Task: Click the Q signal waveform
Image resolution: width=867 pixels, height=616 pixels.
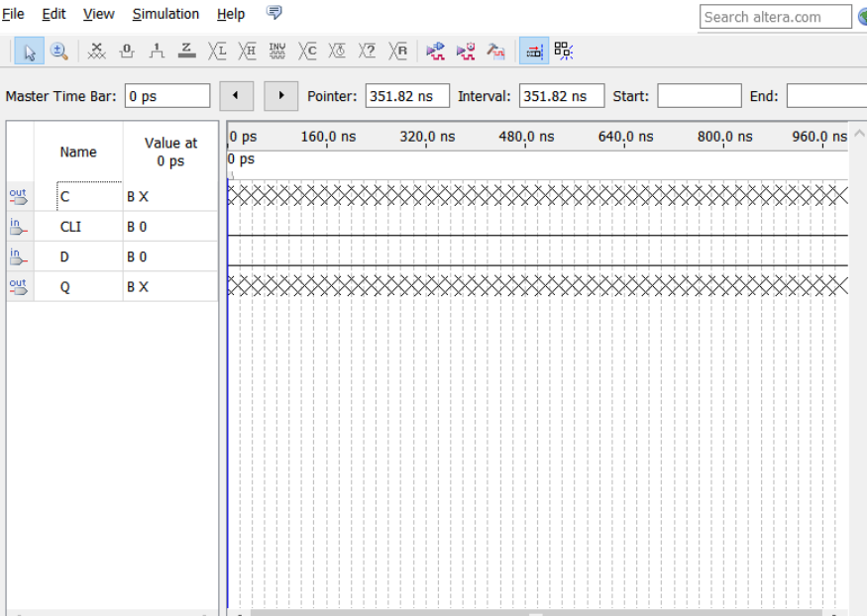Action: (x=537, y=286)
